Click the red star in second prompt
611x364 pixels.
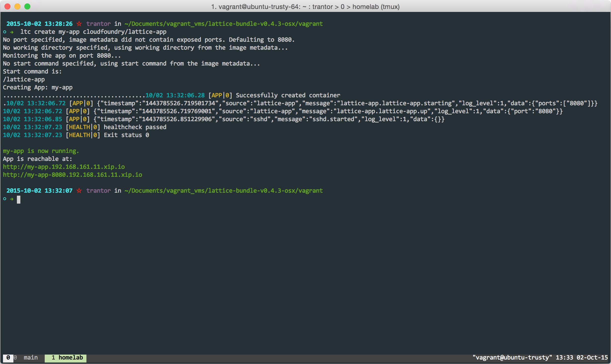tap(79, 191)
